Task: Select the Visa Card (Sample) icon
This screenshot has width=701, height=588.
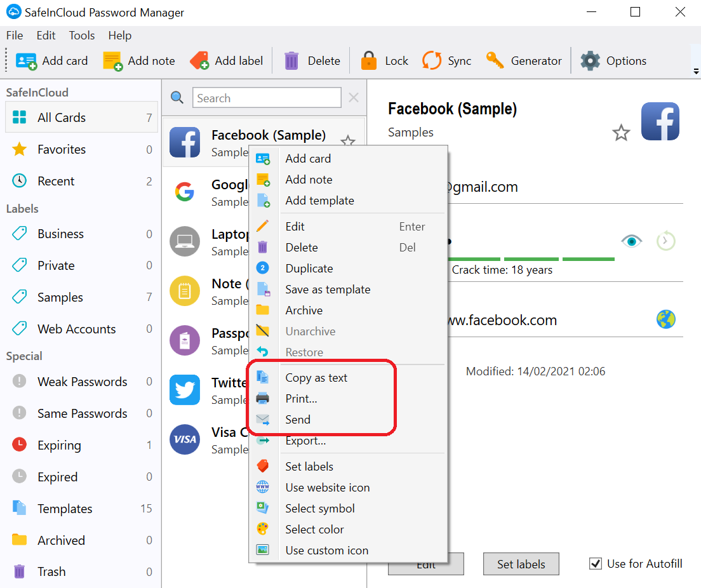Action: pos(185,439)
